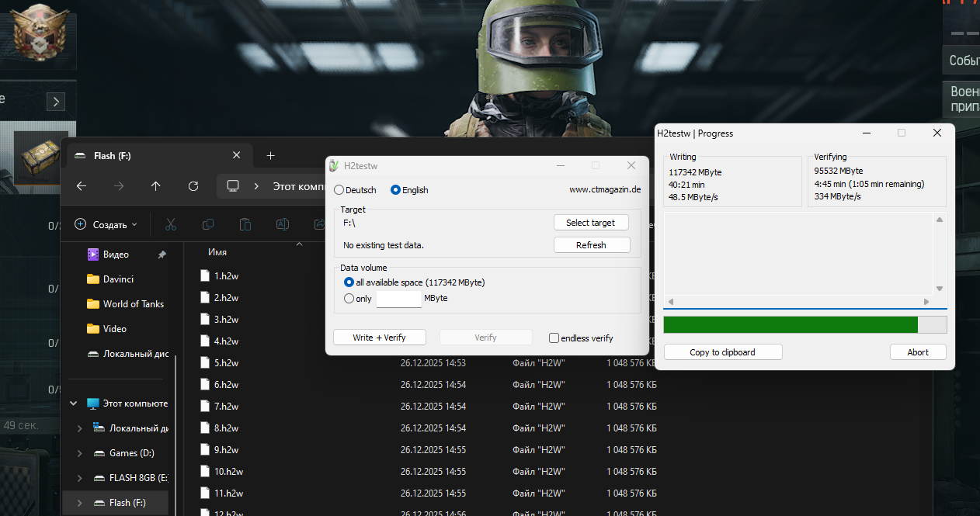Click the chevron before Этот компьютер in address bar

pyautogui.click(x=255, y=186)
